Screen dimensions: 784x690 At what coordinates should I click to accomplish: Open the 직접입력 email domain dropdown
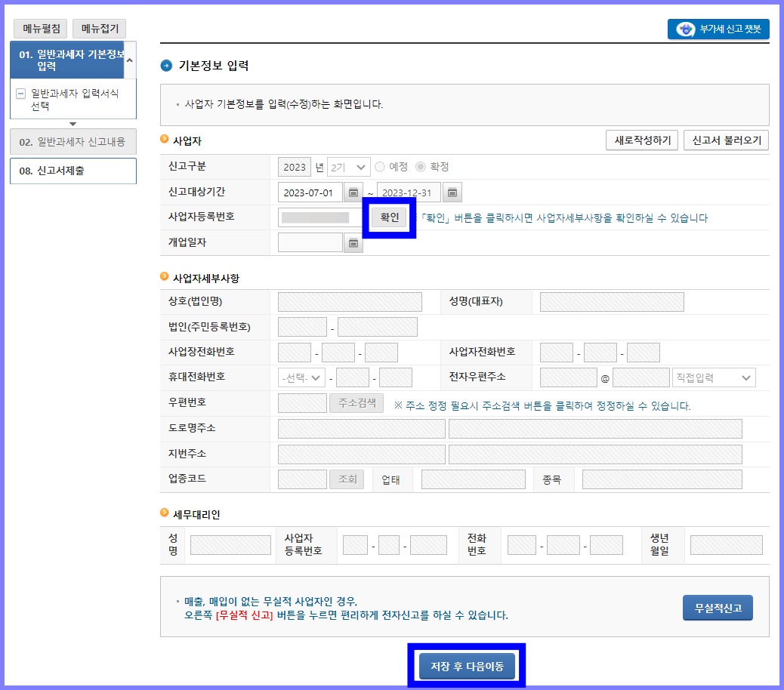(713, 377)
